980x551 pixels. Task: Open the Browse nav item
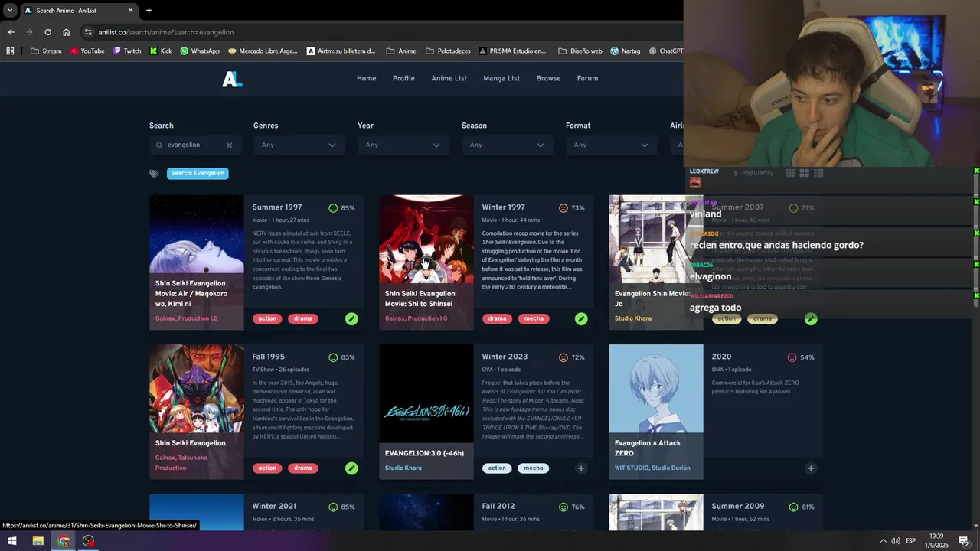click(x=548, y=78)
